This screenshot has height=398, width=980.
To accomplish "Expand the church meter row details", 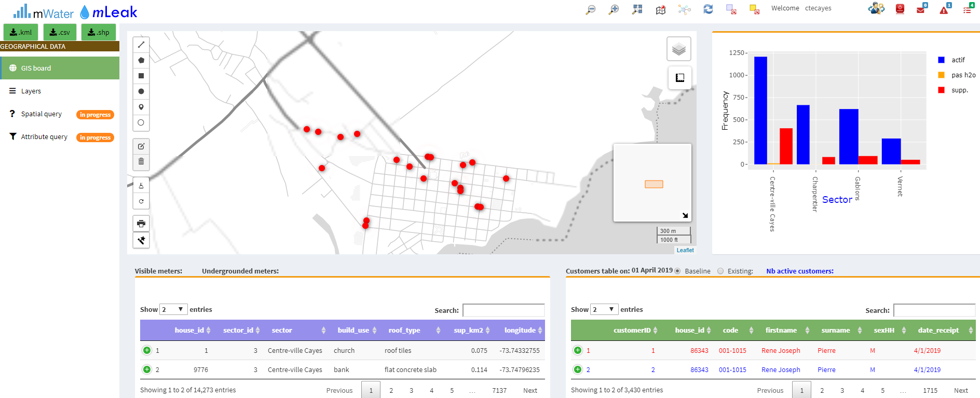I will click(147, 350).
